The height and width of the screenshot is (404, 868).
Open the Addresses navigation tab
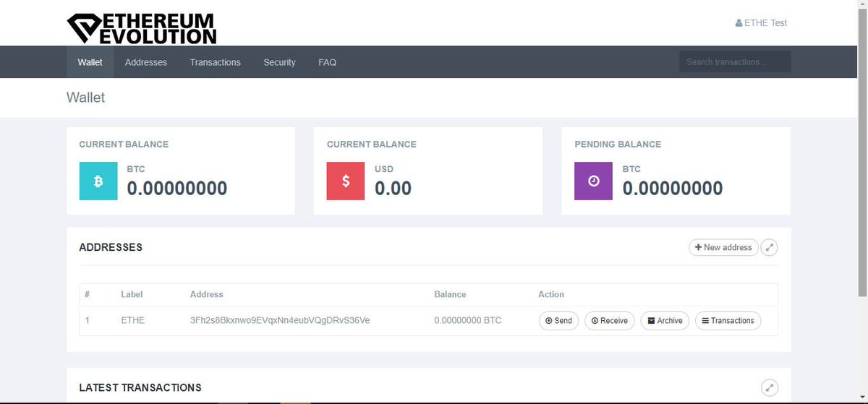point(146,62)
